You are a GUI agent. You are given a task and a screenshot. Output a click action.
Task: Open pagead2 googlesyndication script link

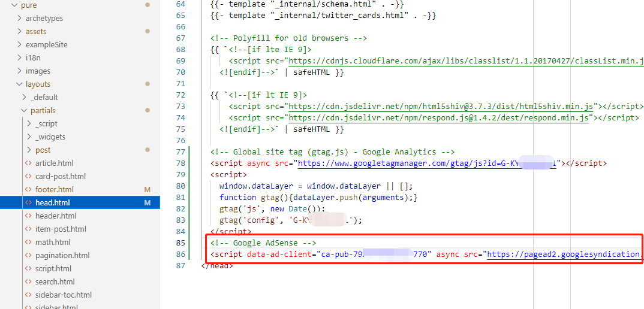(x=565, y=255)
